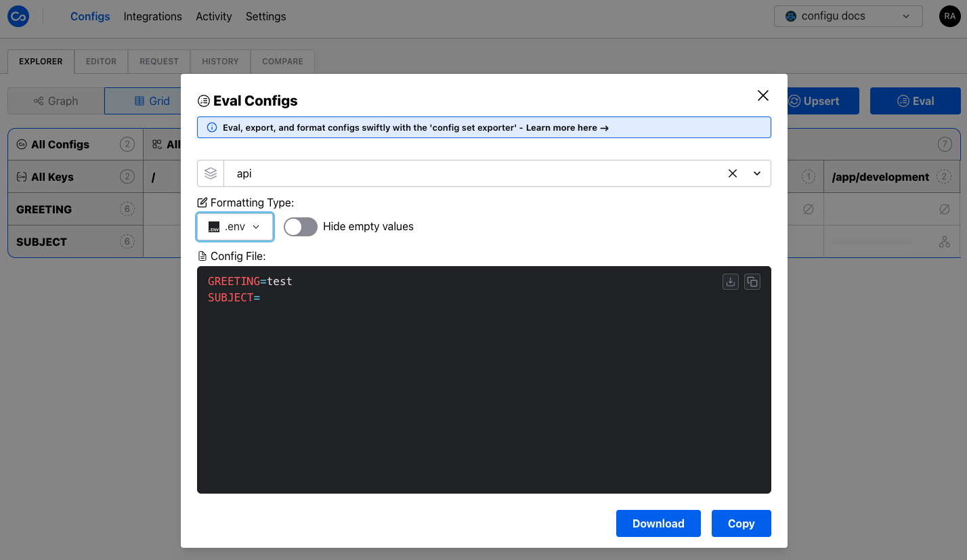Click the Copy button
967x560 pixels.
[742, 523]
